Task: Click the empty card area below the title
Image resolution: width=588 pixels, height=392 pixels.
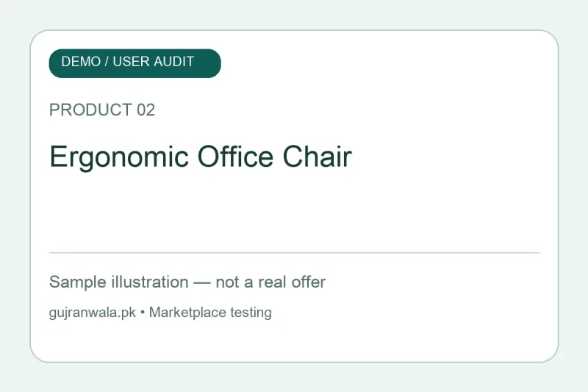Action: tap(294, 212)
